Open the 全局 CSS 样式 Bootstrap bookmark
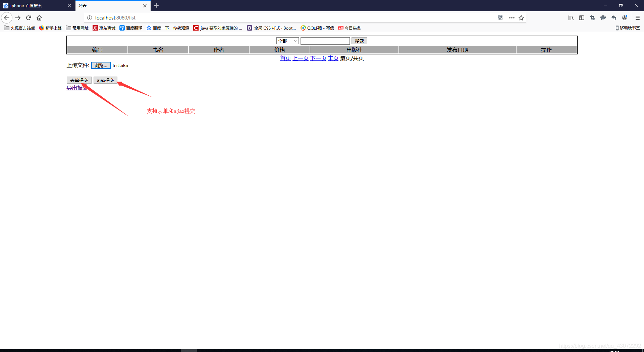The image size is (644, 352). pos(272,28)
